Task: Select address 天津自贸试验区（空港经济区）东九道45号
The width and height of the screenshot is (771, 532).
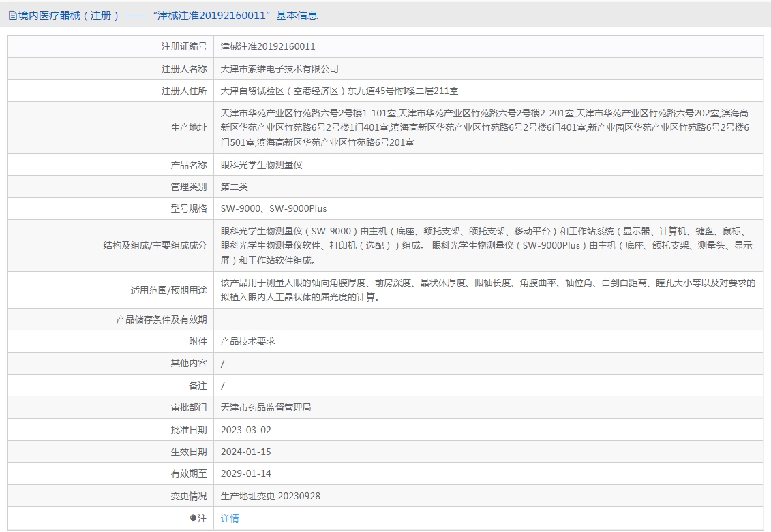Action: [x=339, y=91]
